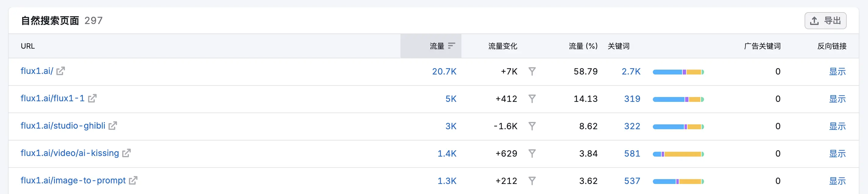Open external link icon for flux1.ai/flux1-1

tap(92, 98)
